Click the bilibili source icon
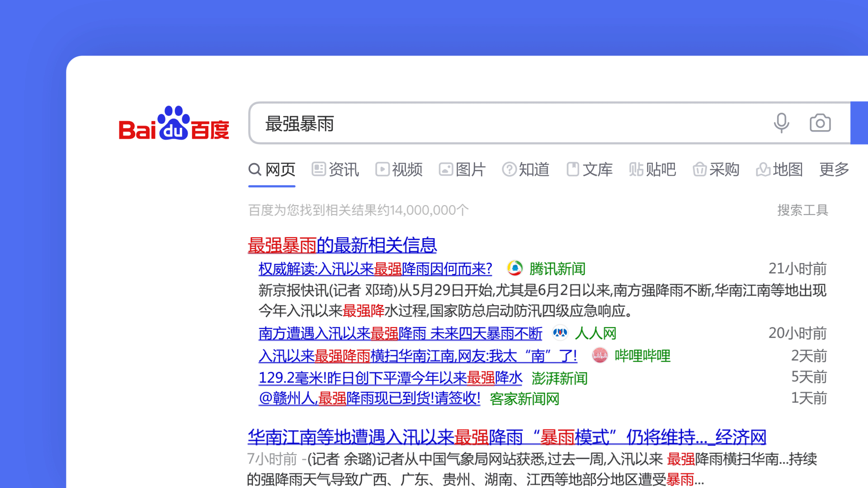 (599, 356)
